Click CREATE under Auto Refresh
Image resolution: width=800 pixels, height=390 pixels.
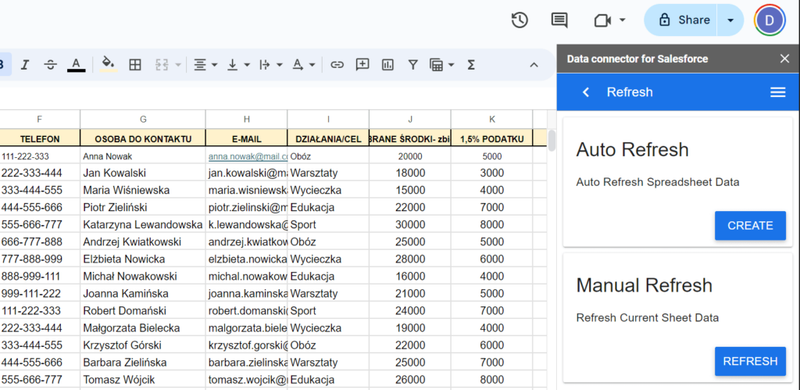click(750, 226)
